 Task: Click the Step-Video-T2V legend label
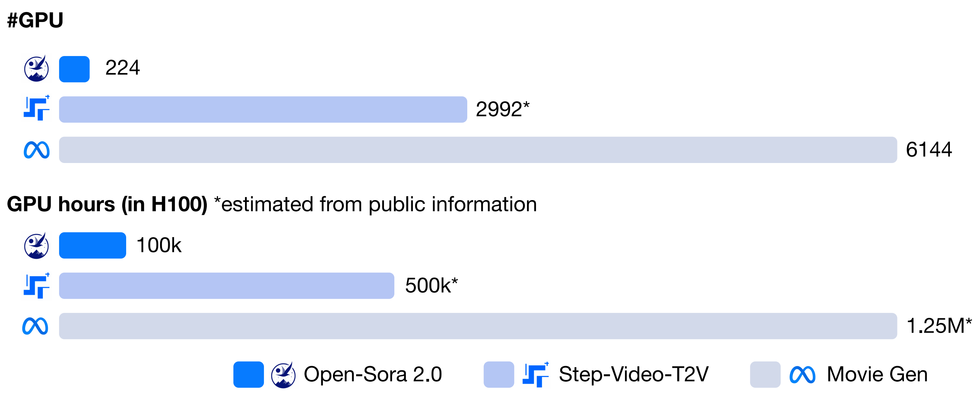pos(634,374)
